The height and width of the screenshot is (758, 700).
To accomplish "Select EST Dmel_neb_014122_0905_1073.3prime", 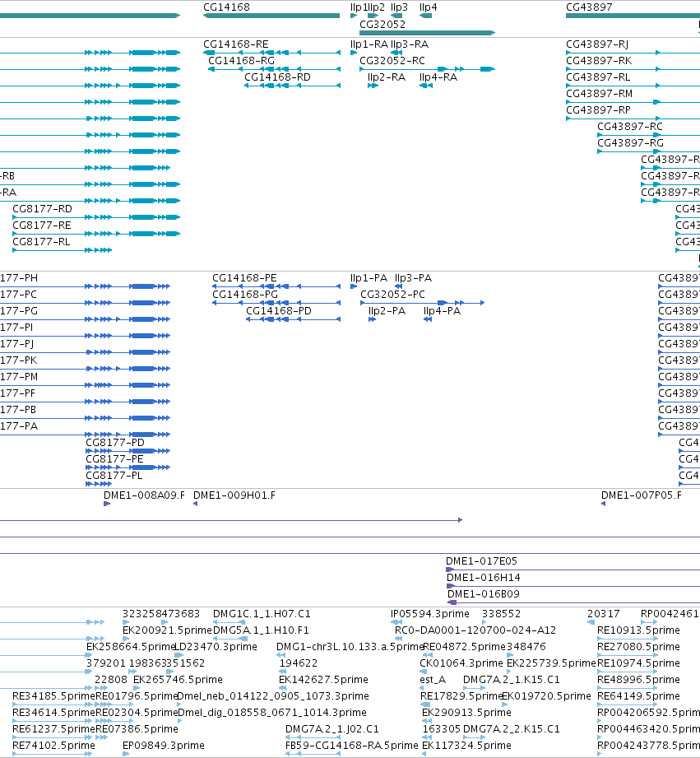I will (273, 696).
